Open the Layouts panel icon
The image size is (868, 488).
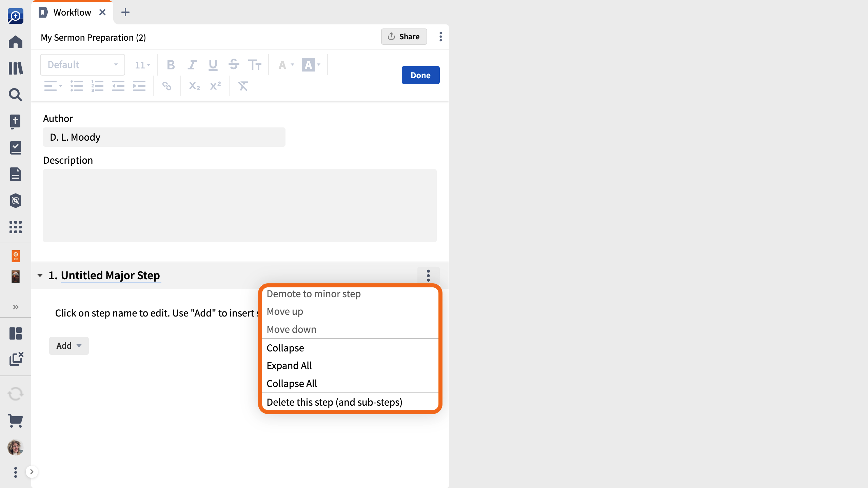[x=16, y=333]
